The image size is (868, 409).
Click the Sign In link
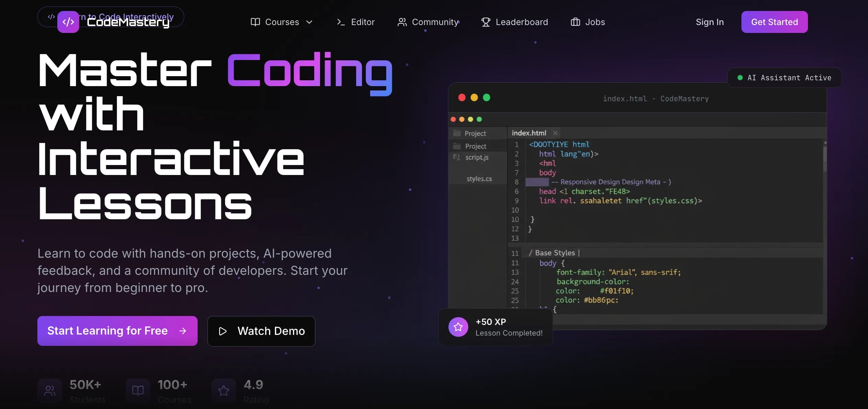(709, 22)
